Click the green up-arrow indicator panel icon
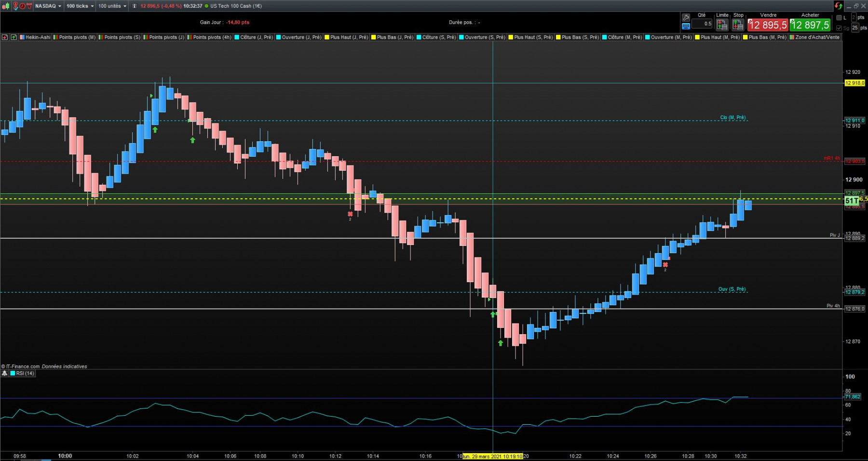 (14, 37)
